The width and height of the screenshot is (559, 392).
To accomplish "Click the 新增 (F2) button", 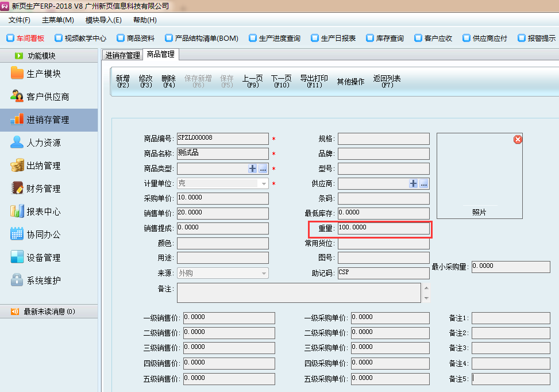I will pos(123,81).
